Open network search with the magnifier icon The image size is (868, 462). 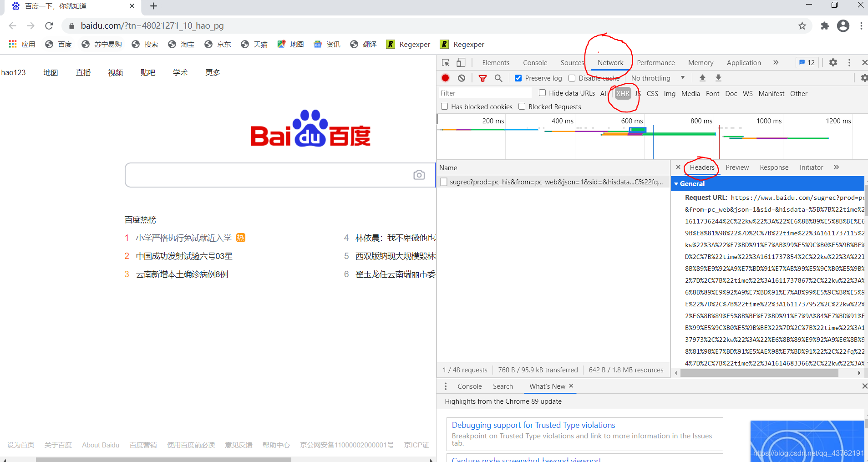tap(498, 78)
